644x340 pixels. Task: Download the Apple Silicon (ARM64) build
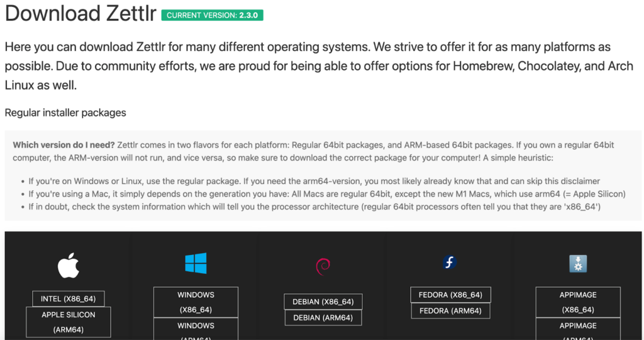point(69,322)
